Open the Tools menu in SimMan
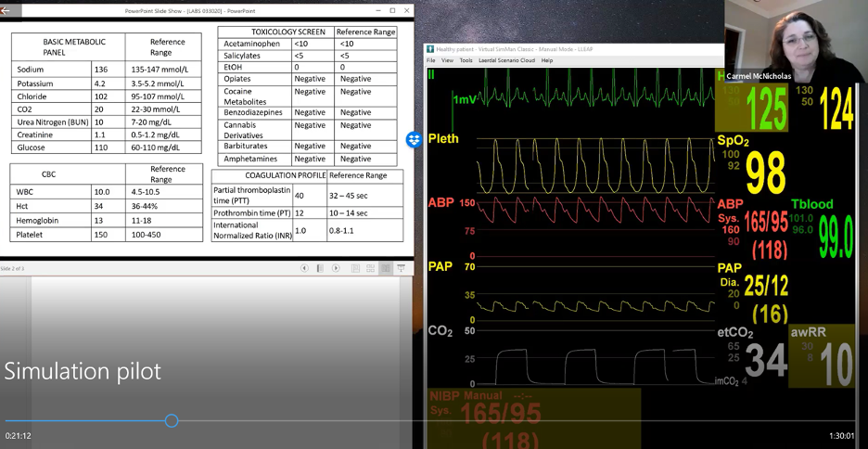Viewport: 868px width, 449px height. [466, 60]
